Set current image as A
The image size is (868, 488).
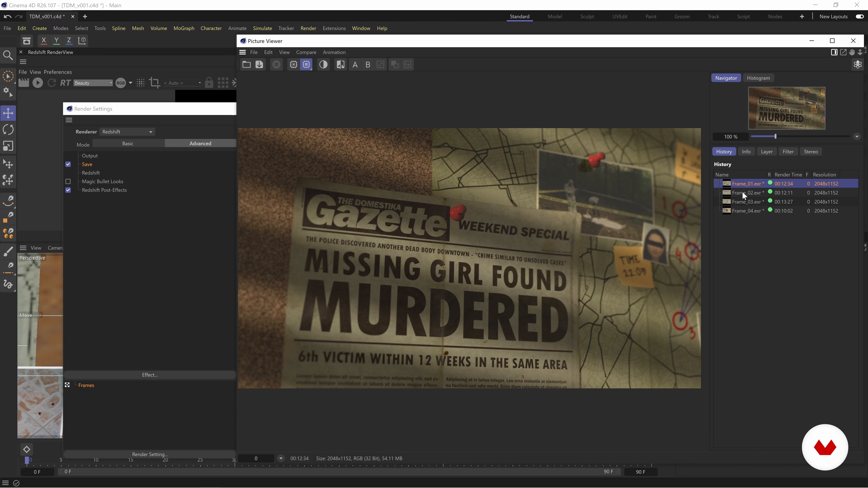[355, 65]
